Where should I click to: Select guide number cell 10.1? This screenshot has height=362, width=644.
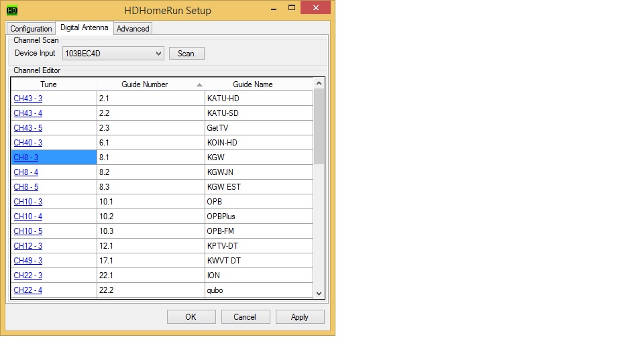(x=151, y=202)
